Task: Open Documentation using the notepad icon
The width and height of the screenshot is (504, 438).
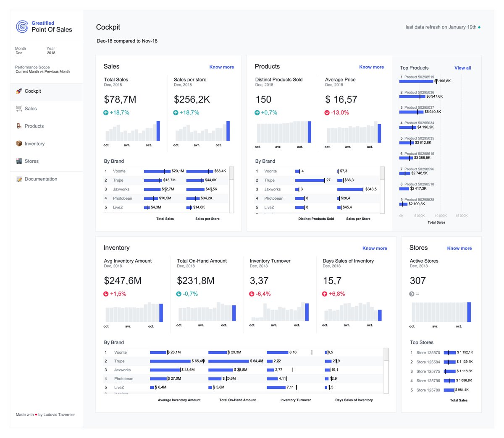Action: coord(19,179)
